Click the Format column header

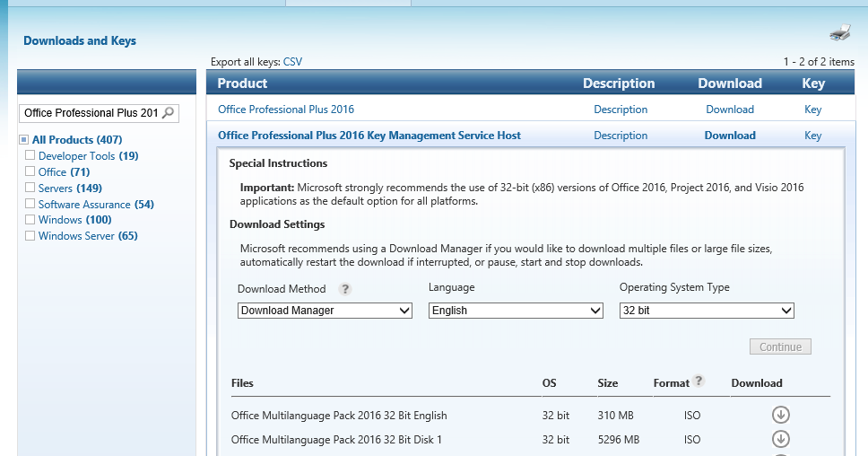click(672, 383)
